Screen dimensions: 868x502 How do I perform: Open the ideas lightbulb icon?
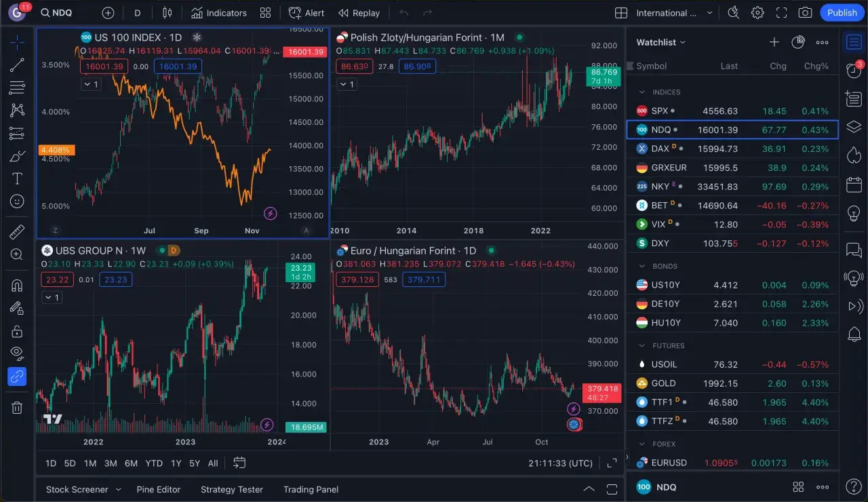[854, 213]
